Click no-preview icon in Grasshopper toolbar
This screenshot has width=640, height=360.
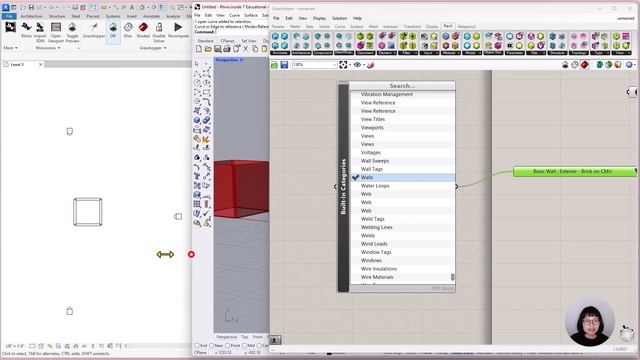click(x=565, y=65)
